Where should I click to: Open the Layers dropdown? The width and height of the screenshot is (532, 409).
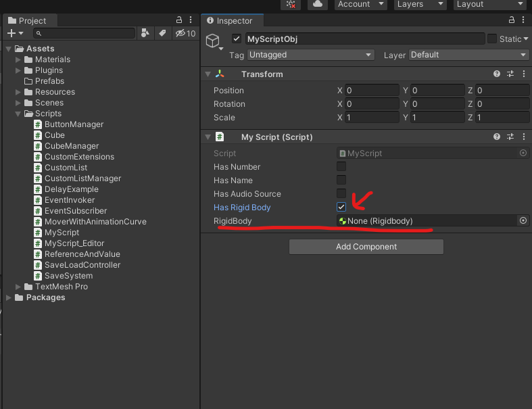tap(420, 5)
